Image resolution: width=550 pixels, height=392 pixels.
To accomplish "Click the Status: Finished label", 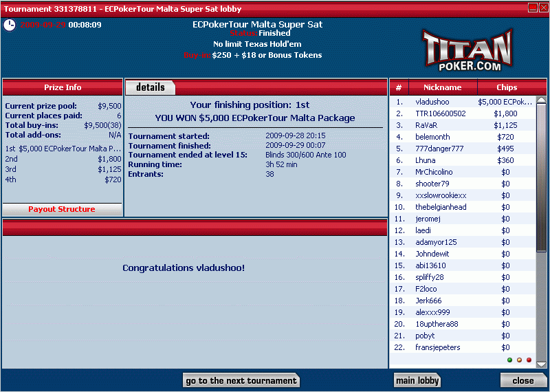I will pos(261,33).
